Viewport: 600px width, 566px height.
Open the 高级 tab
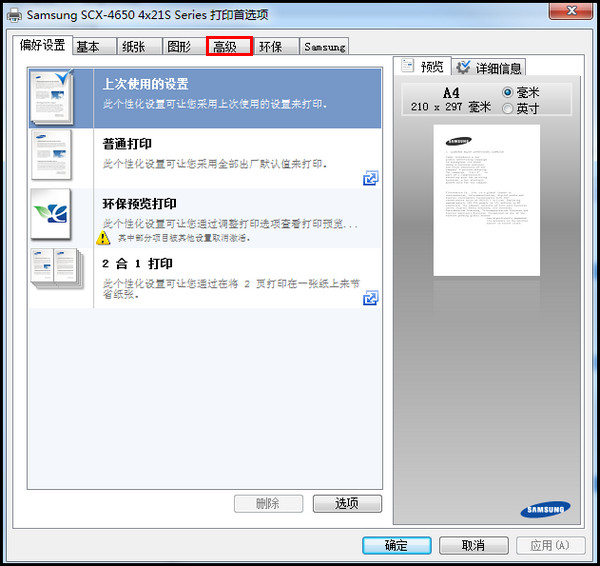pyautogui.click(x=229, y=46)
